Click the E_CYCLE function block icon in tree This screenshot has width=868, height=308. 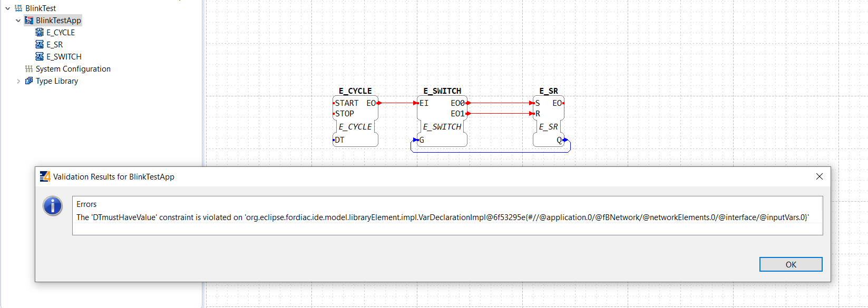[x=40, y=33]
